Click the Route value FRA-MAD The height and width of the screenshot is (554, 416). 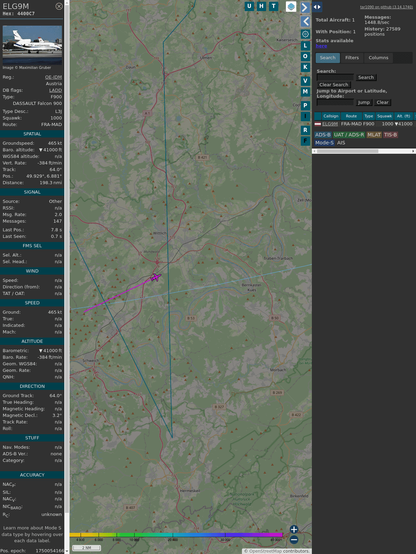click(x=52, y=124)
